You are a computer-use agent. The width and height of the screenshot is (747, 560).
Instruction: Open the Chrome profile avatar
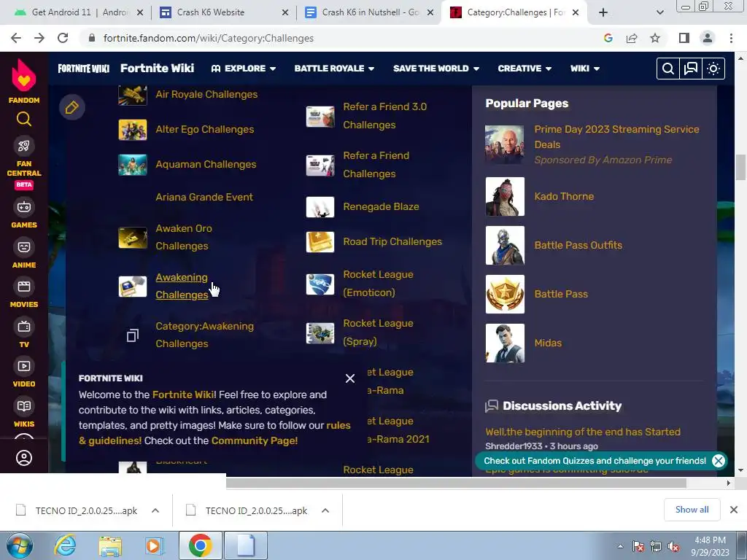tap(708, 38)
